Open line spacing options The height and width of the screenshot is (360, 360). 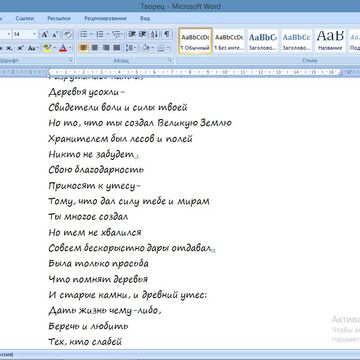click(131, 48)
